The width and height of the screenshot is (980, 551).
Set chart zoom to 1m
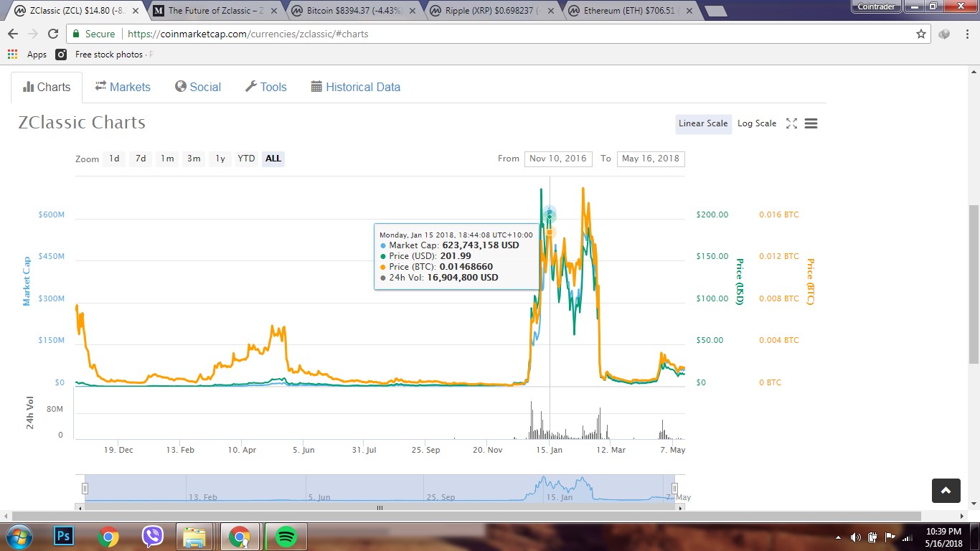click(167, 159)
